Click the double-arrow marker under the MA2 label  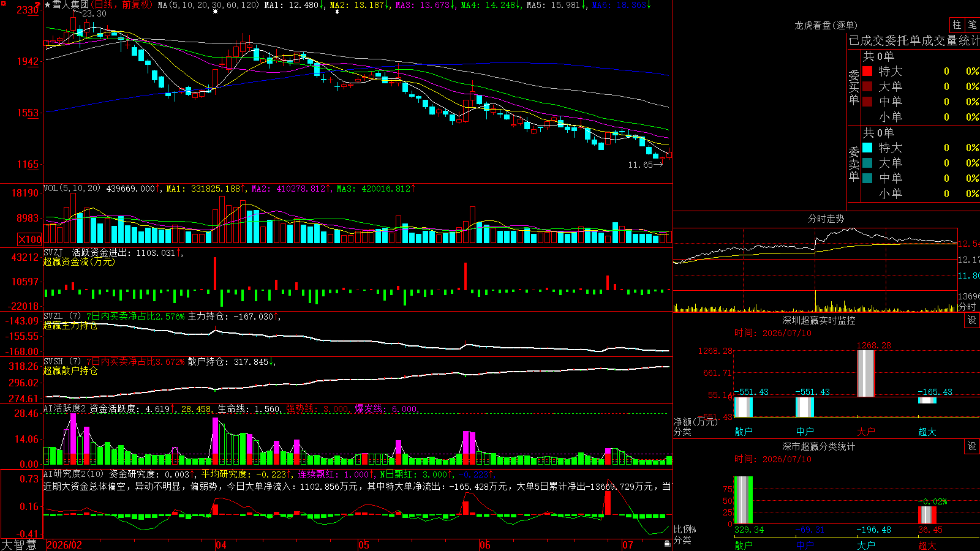pyautogui.click(x=337, y=12)
